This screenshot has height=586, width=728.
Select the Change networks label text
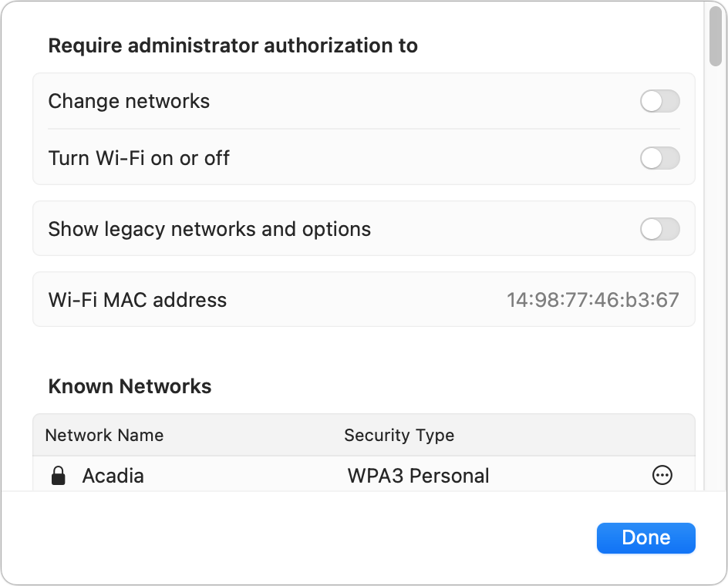129,101
